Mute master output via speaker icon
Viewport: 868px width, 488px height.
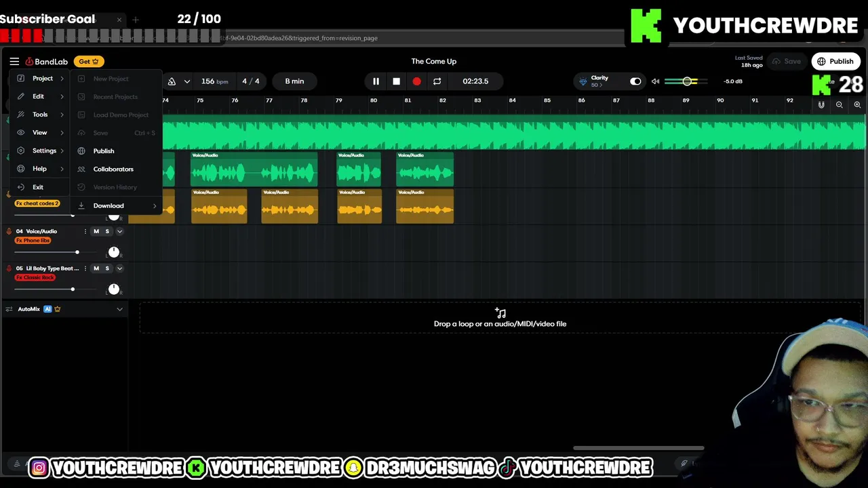point(655,81)
